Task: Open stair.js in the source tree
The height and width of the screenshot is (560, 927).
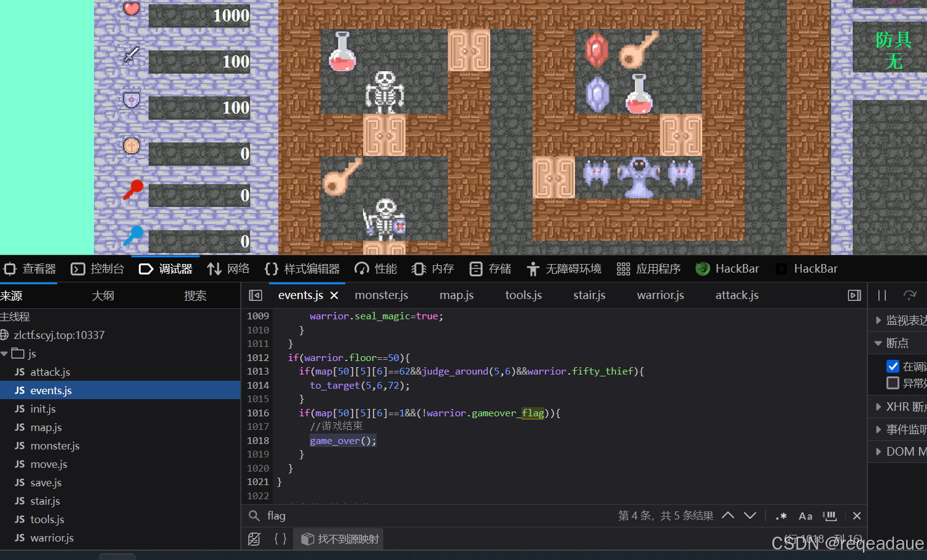Action: 45,501
